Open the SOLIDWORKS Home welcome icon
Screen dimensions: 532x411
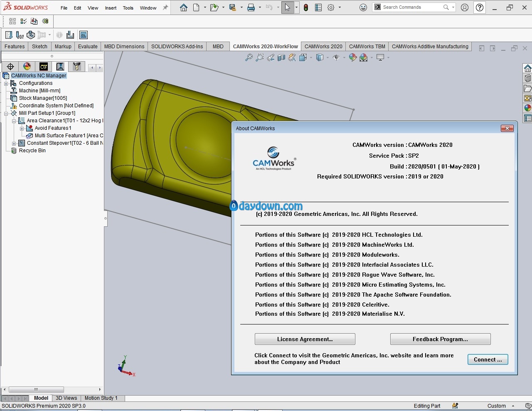(x=183, y=7)
